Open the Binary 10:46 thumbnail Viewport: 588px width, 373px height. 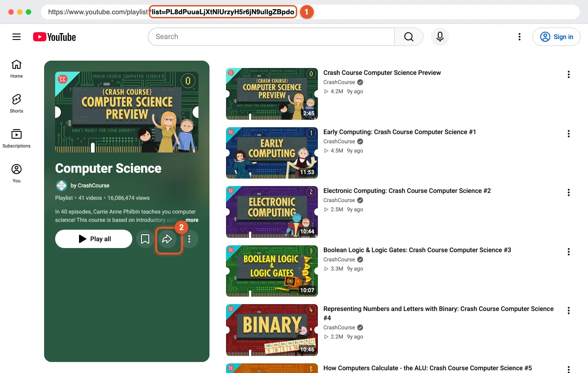[x=272, y=330]
